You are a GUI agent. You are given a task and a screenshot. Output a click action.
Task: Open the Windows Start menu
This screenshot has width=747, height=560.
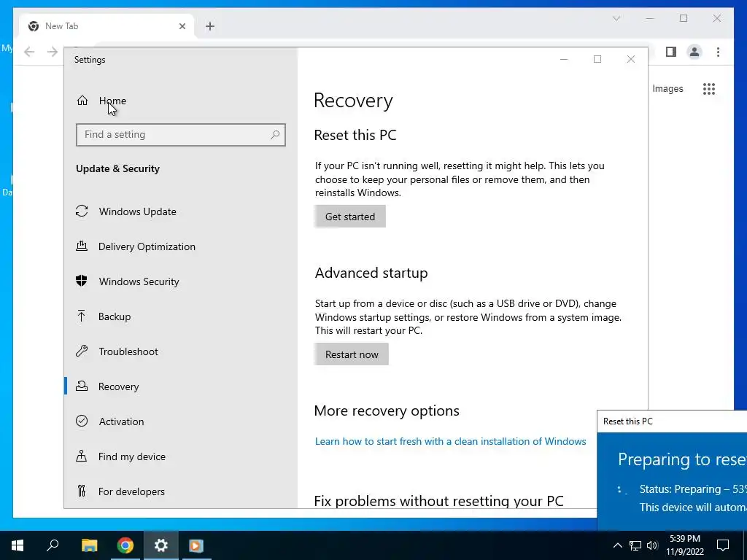pos(18,545)
